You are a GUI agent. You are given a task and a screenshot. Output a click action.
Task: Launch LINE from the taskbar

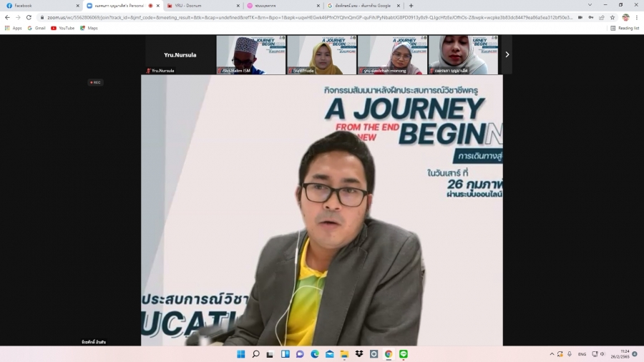tap(404, 354)
